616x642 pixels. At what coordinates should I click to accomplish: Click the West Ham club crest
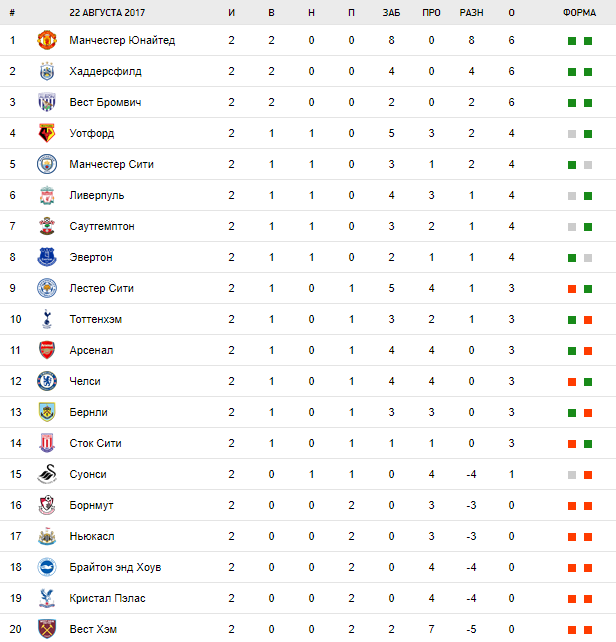(x=47, y=629)
